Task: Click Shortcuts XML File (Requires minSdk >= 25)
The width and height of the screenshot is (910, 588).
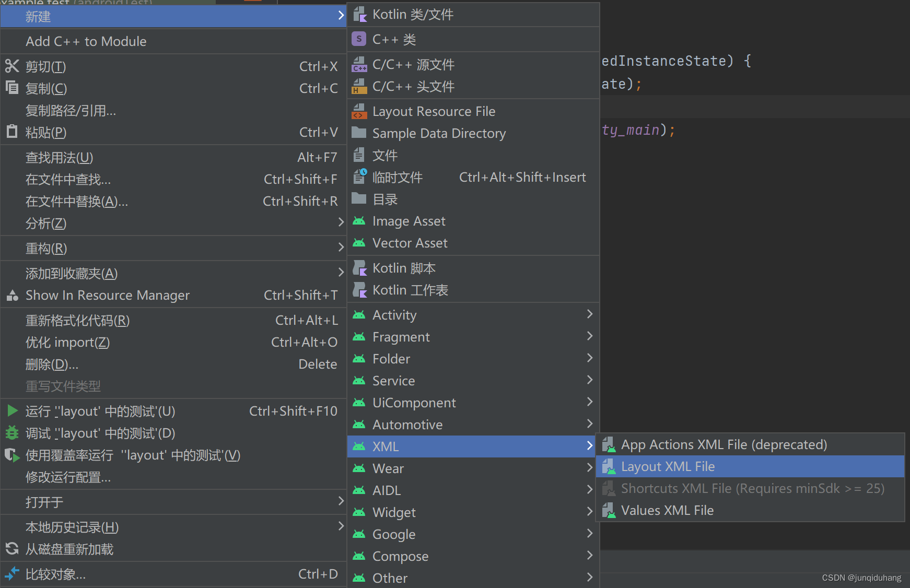Action: (x=750, y=488)
